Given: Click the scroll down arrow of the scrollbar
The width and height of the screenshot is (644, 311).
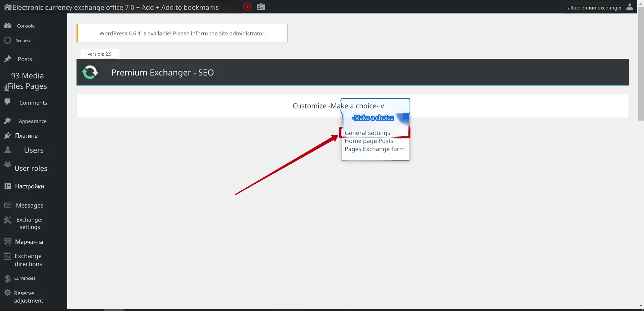Looking at the screenshot, I should click(x=641, y=306).
